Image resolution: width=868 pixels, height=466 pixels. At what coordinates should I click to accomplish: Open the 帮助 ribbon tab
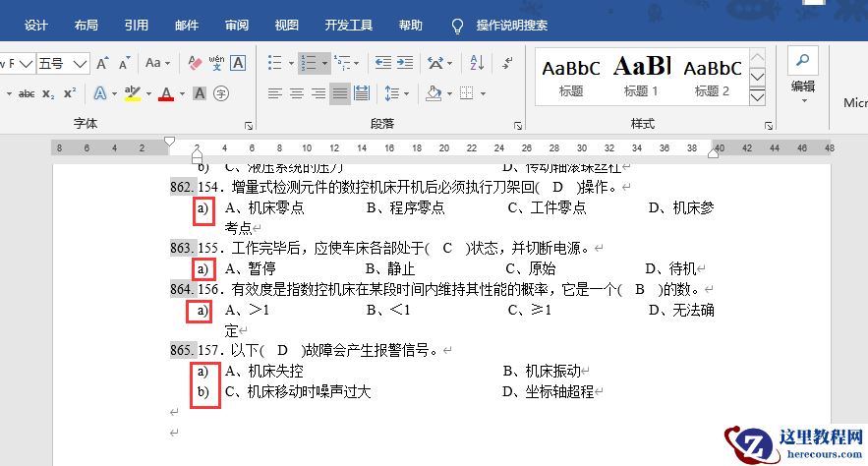tap(411, 25)
